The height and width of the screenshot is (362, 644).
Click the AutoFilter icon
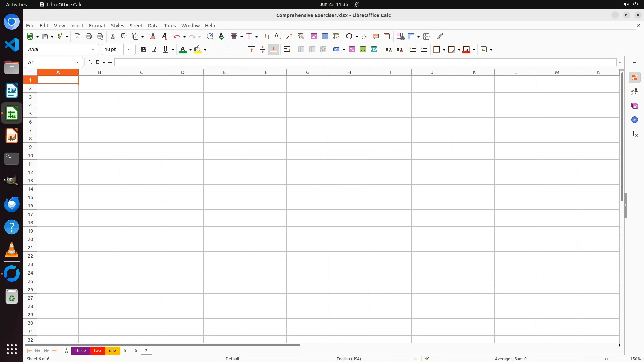(x=301, y=36)
